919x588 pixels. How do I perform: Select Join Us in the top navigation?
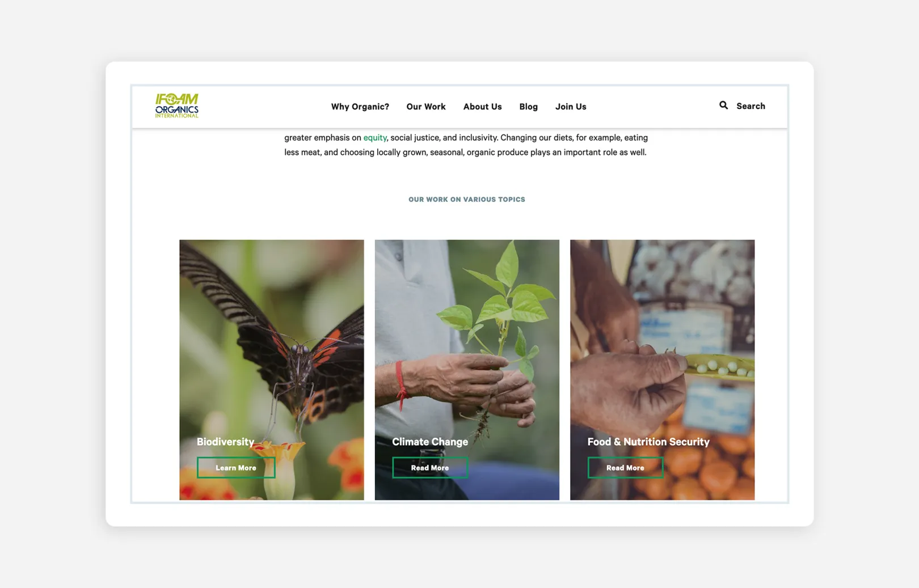(x=571, y=107)
